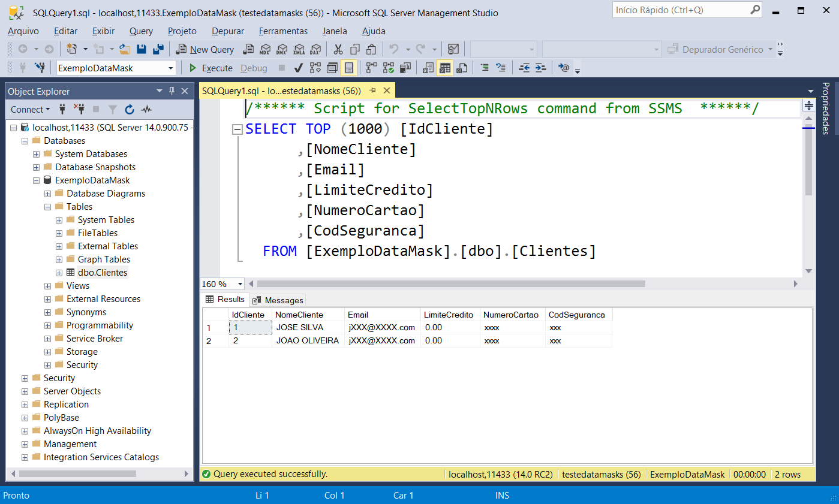
Task: Expand the Server Objects node
Action: [x=25, y=391]
